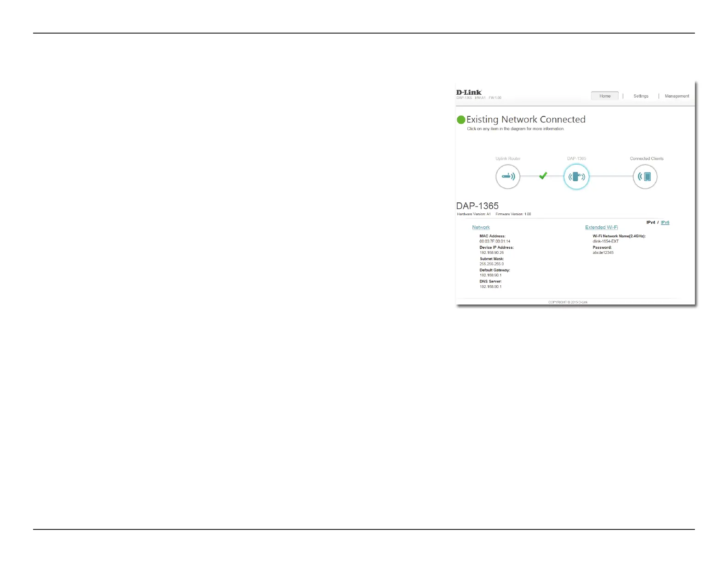The width and height of the screenshot is (728, 563).
Task: Click the Subnet Mask value 255.255.255.0
Action: click(x=491, y=264)
